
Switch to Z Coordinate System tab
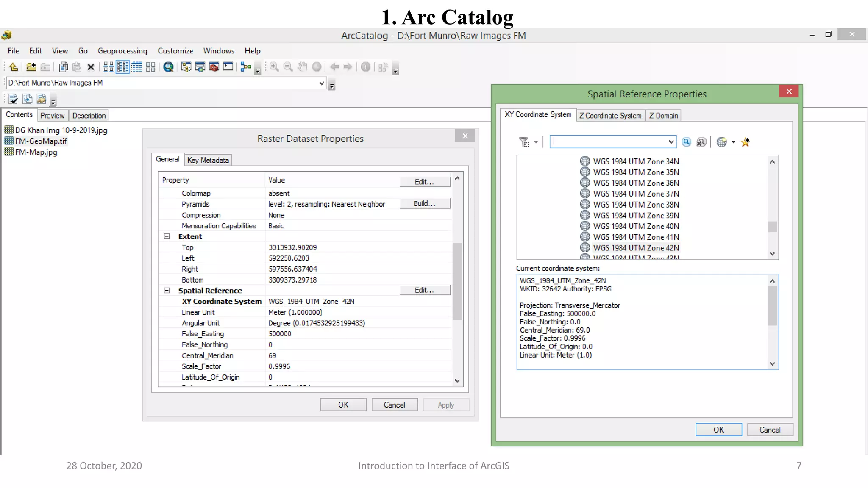[610, 116]
